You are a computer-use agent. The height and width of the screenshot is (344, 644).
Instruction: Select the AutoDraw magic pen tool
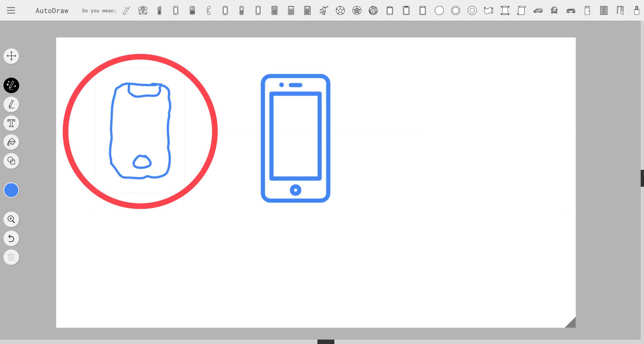[x=11, y=86]
